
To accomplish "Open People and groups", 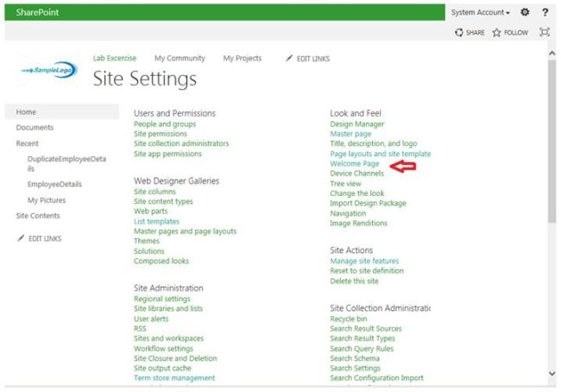I will click(x=165, y=123).
